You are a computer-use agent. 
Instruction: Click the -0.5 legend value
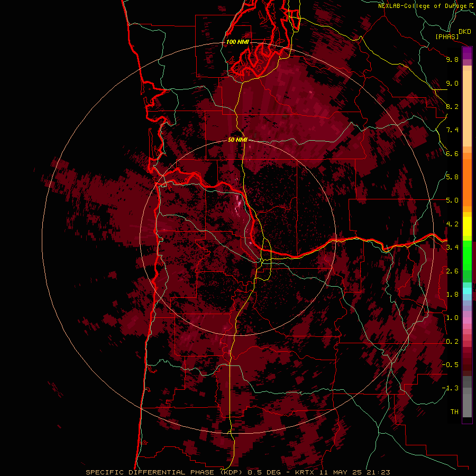pos(450,365)
